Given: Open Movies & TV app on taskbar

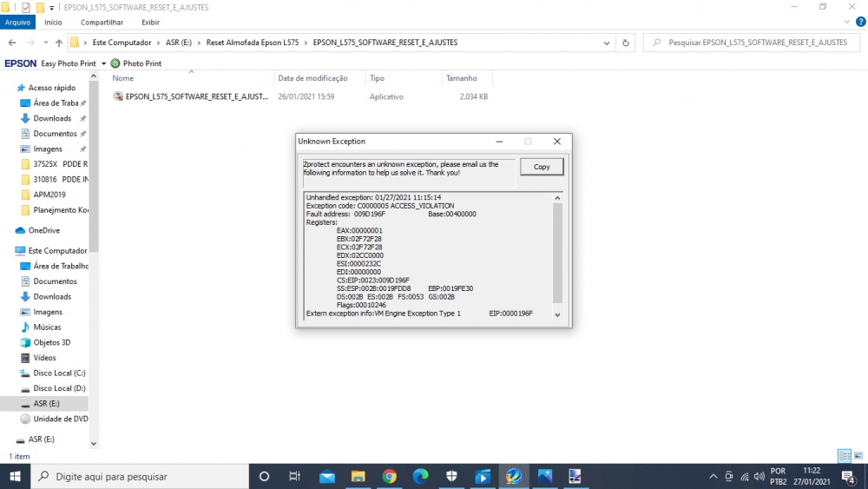Looking at the screenshot, I should click(483, 476).
